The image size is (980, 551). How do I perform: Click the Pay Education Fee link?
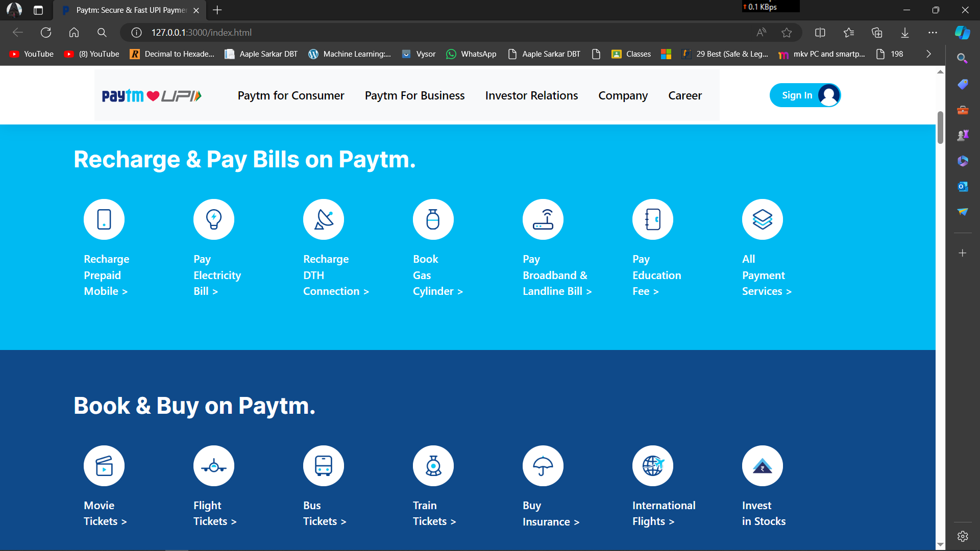[x=656, y=275]
